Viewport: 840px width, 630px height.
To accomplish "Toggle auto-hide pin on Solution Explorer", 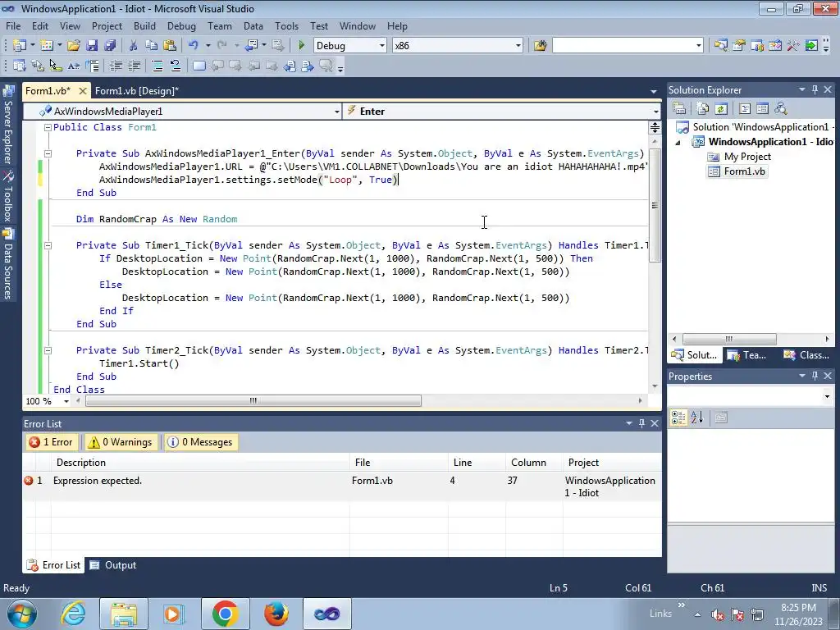I will [x=815, y=90].
